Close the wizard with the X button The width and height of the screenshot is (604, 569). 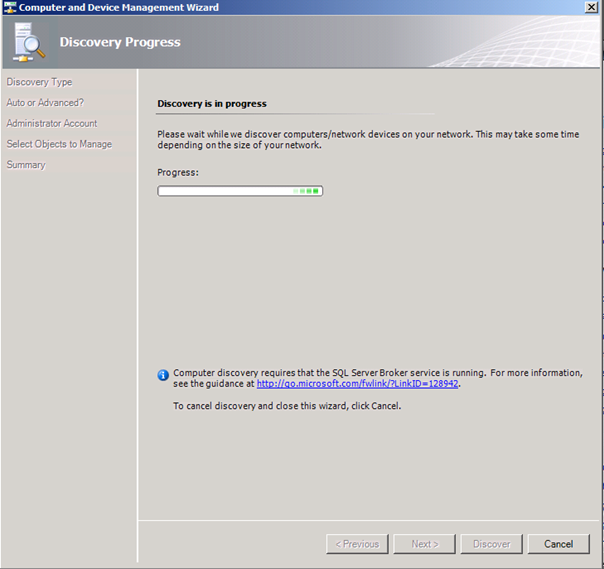pos(591,7)
